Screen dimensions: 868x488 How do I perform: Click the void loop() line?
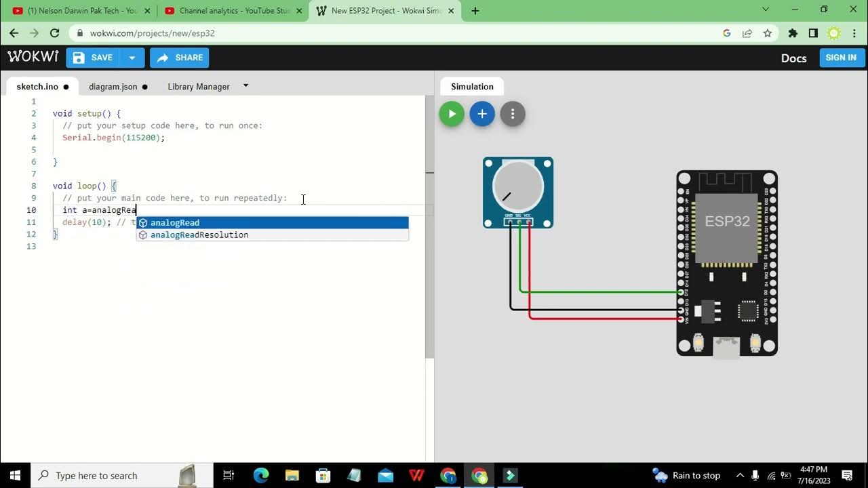[x=85, y=186]
